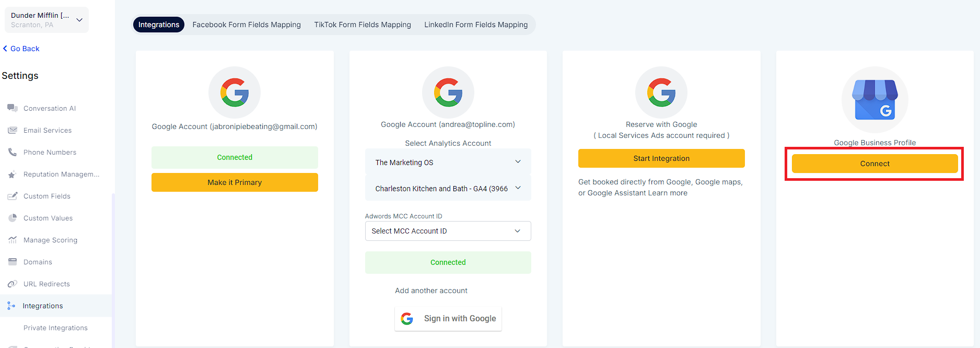The image size is (980, 348).
Task: Connect Google Business Profile
Action: point(875,164)
